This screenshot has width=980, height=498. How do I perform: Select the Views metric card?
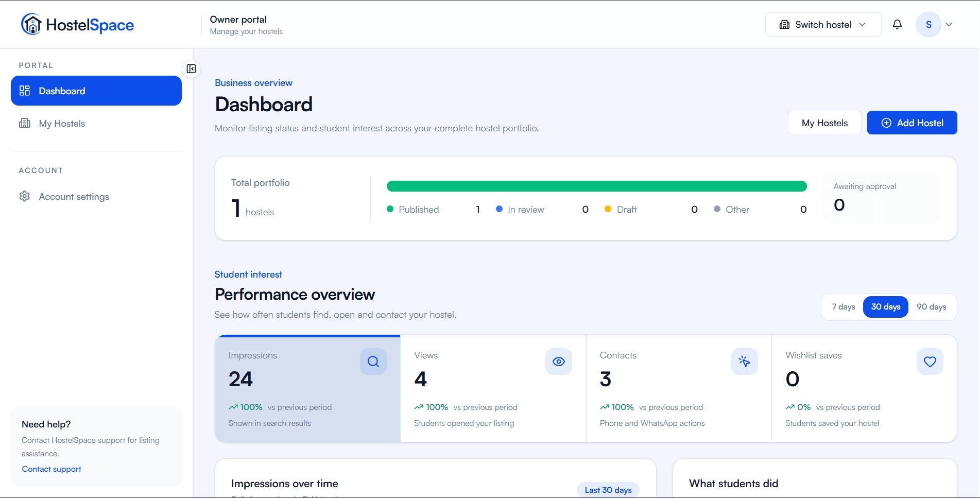(x=493, y=388)
